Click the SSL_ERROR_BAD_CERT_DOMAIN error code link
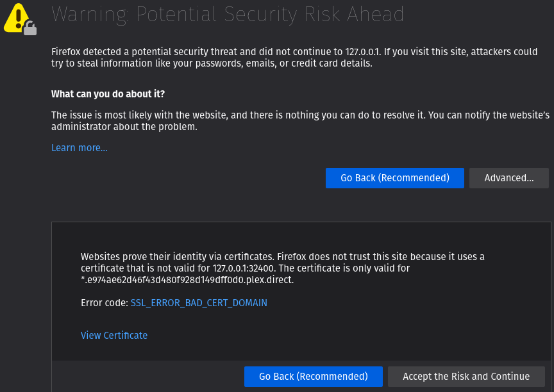 [x=199, y=303]
